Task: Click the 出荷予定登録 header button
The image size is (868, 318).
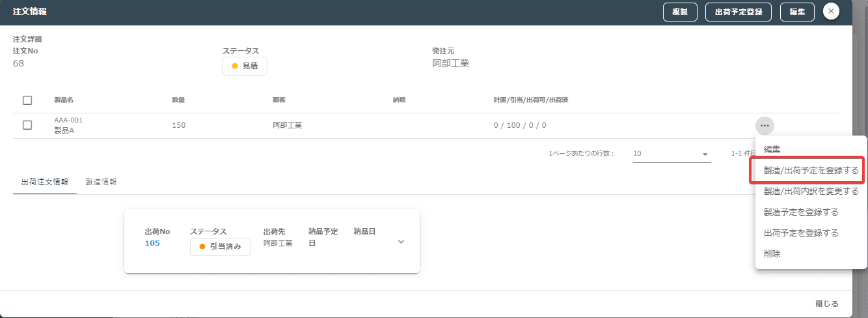Action: 739,12
